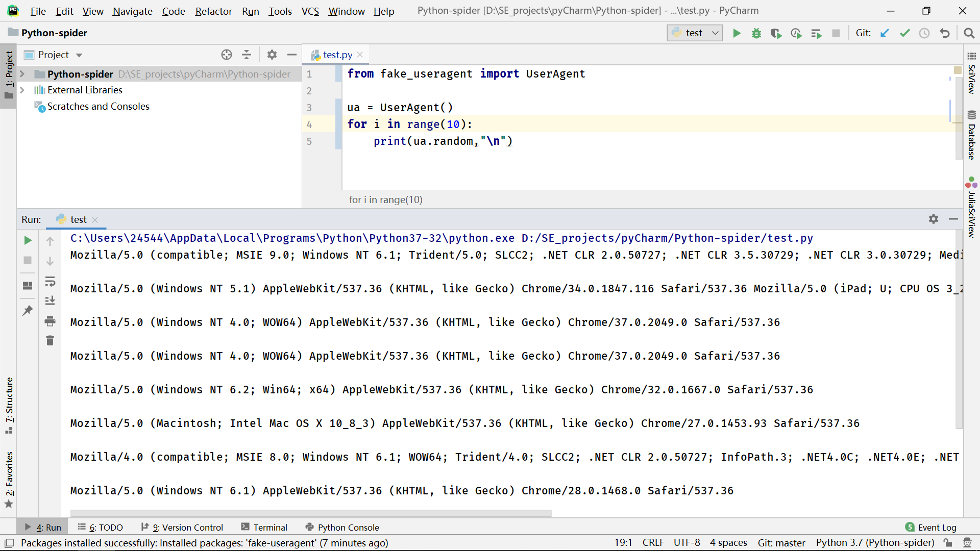Viewport: 980px width, 551px height.
Task: Change line ending setting CRLF in status bar
Action: tap(653, 542)
